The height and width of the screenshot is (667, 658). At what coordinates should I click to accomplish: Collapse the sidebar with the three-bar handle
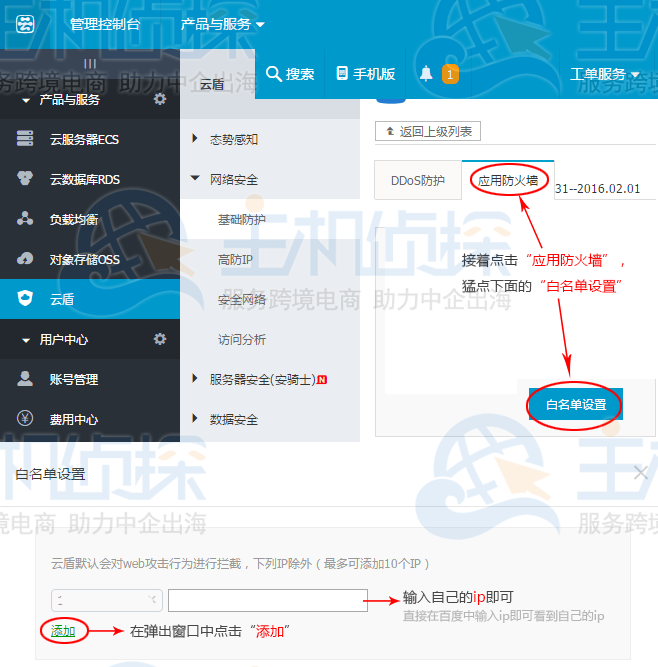[x=90, y=64]
